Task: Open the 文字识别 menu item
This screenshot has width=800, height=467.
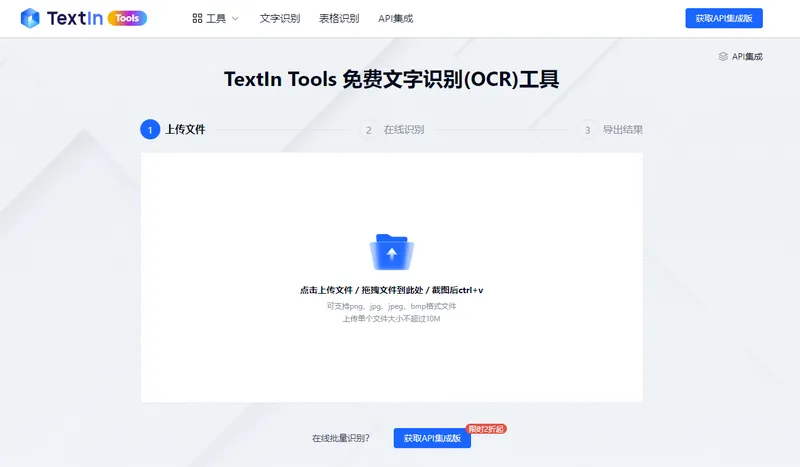Action: [280, 18]
